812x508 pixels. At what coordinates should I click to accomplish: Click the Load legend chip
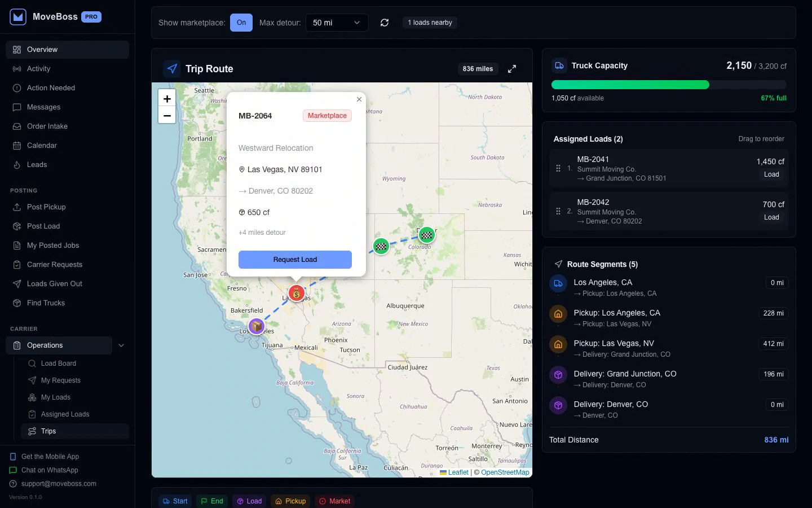click(249, 501)
